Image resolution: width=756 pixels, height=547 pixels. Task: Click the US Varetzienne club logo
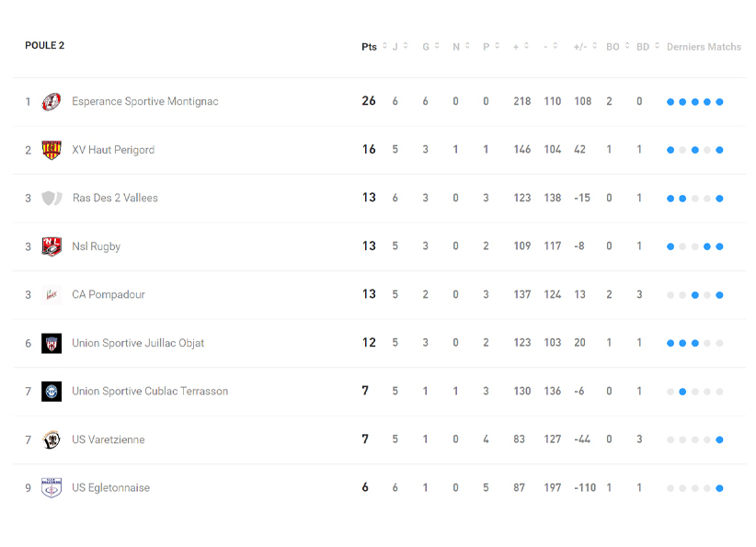point(52,439)
